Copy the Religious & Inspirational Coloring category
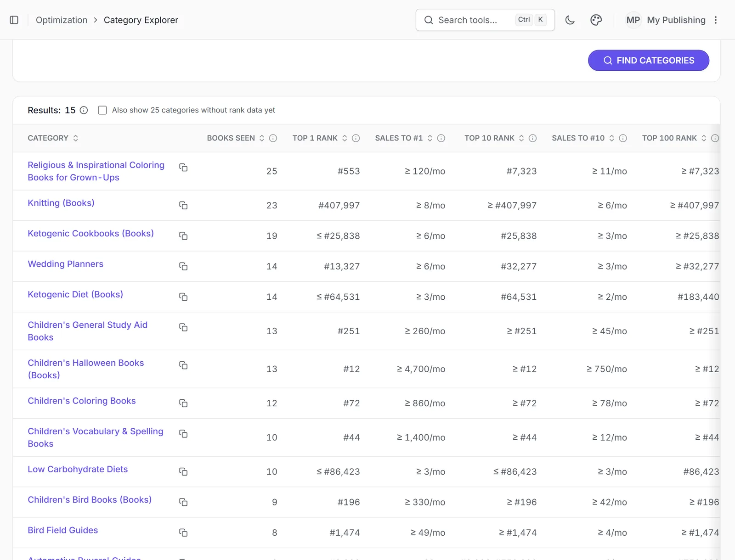The image size is (735, 560). [x=183, y=168]
